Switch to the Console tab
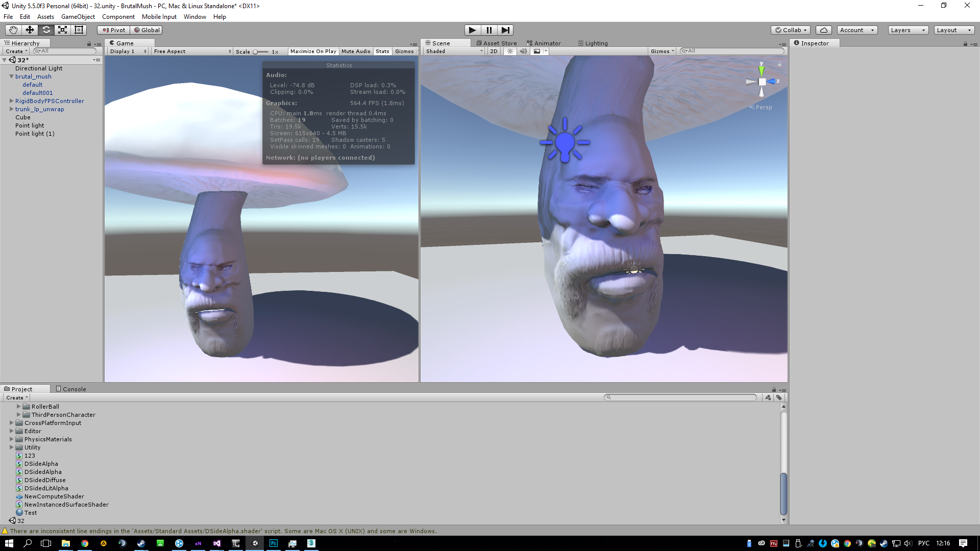 [x=71, y=389]
